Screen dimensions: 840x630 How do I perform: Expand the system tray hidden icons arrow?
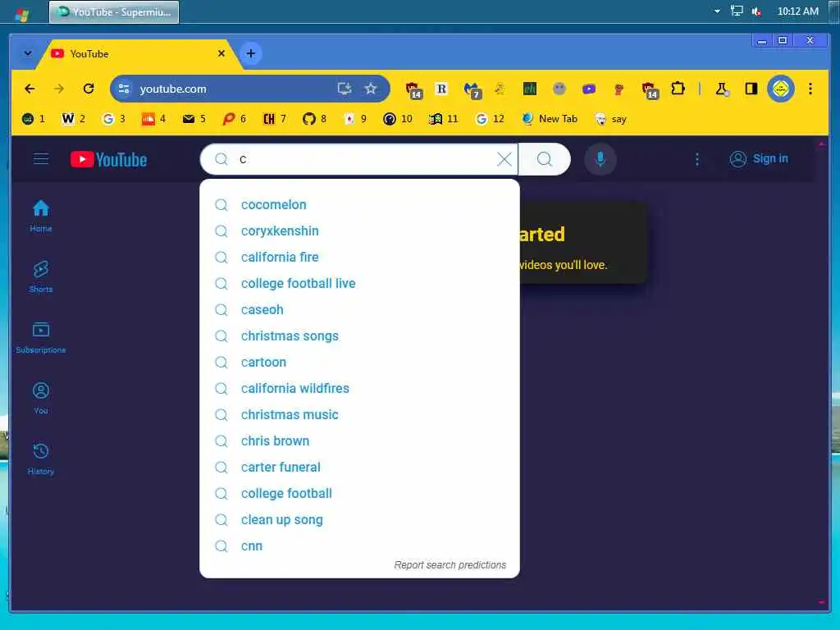[x=717, y=11]
